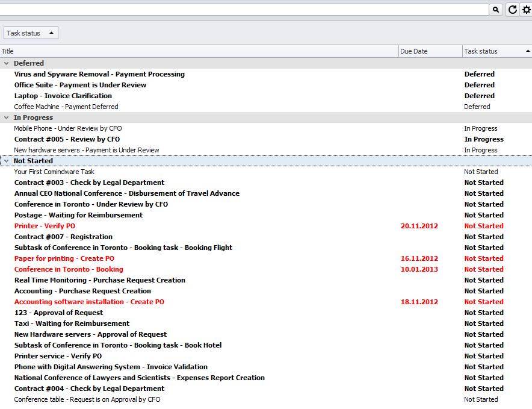Open the settings gear icon

click(527, 9)
